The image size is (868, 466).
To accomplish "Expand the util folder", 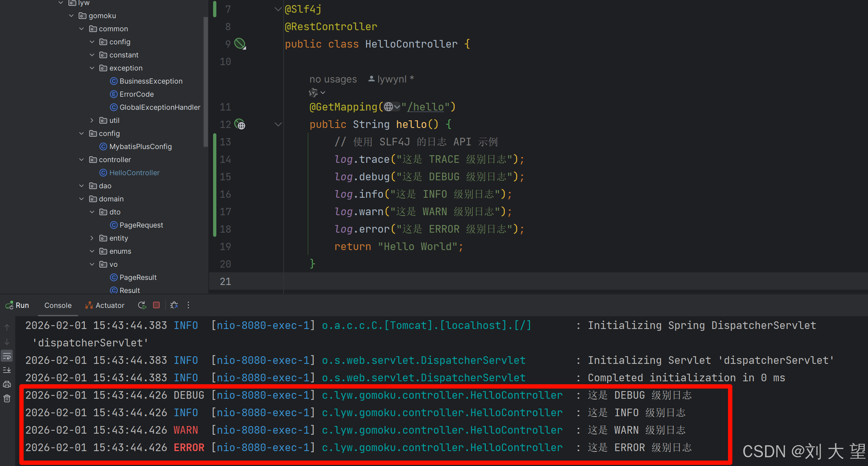I will (x=92, y=120).
